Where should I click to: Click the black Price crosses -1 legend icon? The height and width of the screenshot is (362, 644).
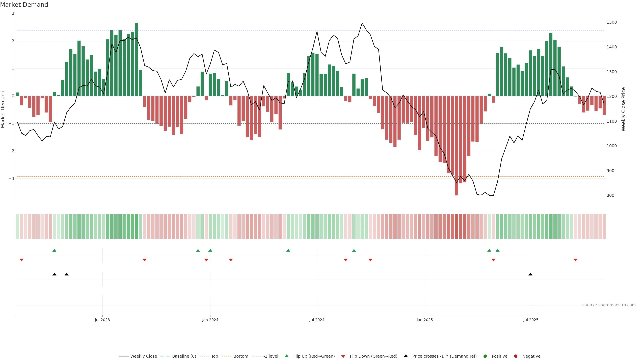pos(406,356)
